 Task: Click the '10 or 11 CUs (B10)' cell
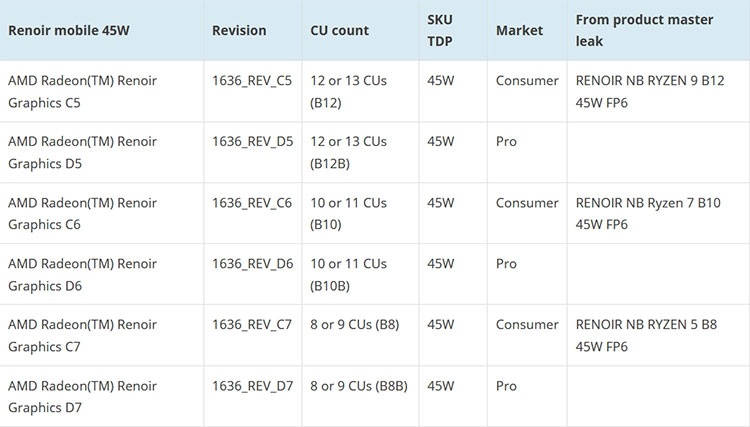(348, 213)
